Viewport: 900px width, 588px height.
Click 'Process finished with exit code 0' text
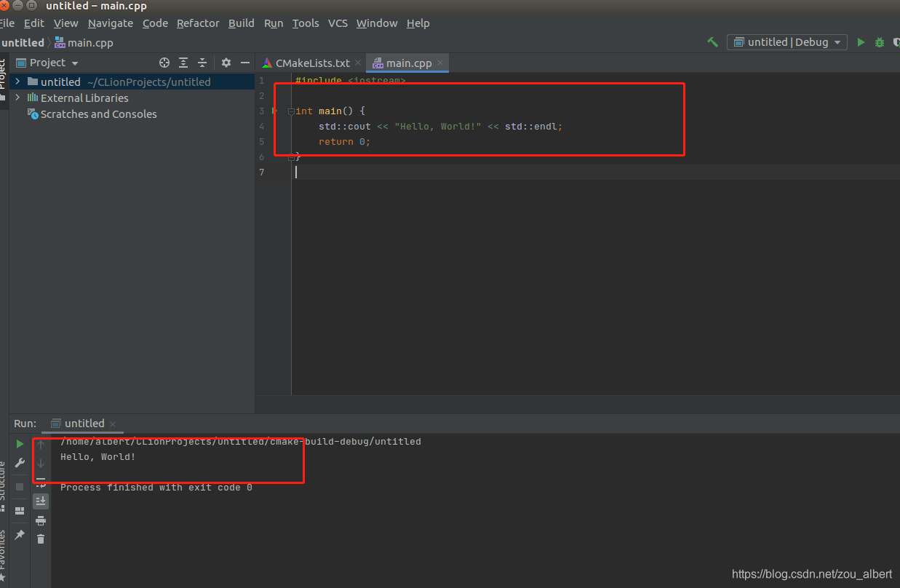coord(156,488)
